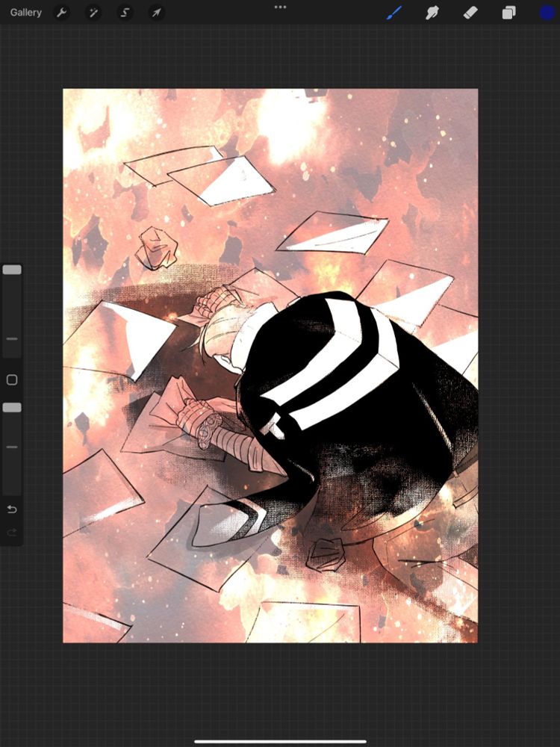The width and height of the screenshot is (560, 747).
Task: Undo the last action
Action: pyautogui.click(x=12, y=509)
